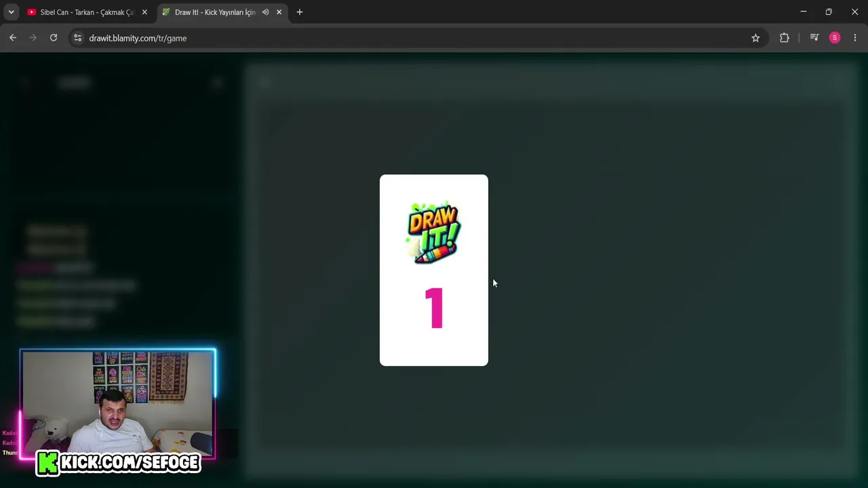Open the Chrome three-dot menu
The height and width of the screenshot is (488, 868).
855,38
